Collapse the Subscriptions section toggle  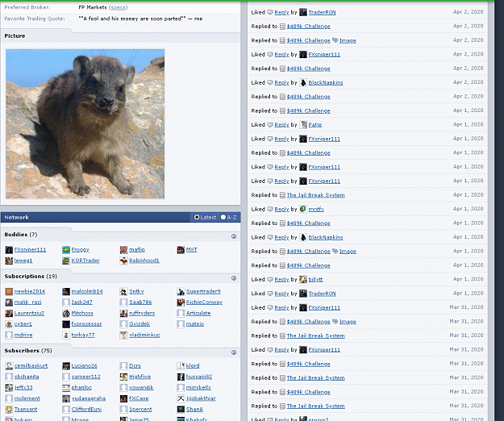point(234,278)
